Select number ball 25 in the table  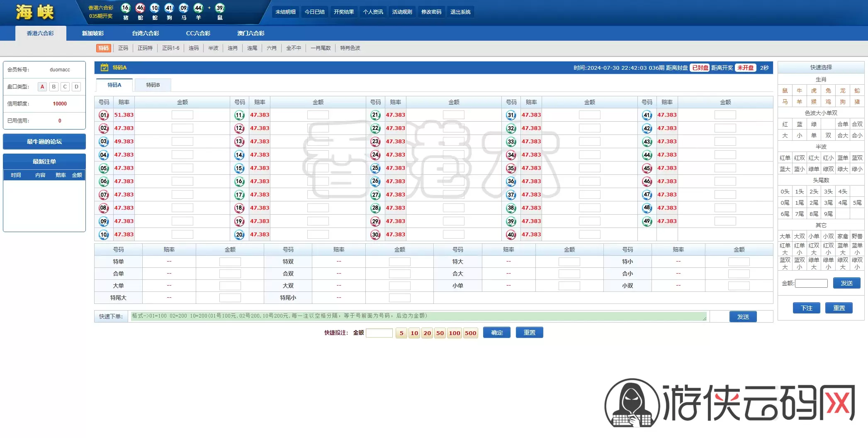pos(375,168)
